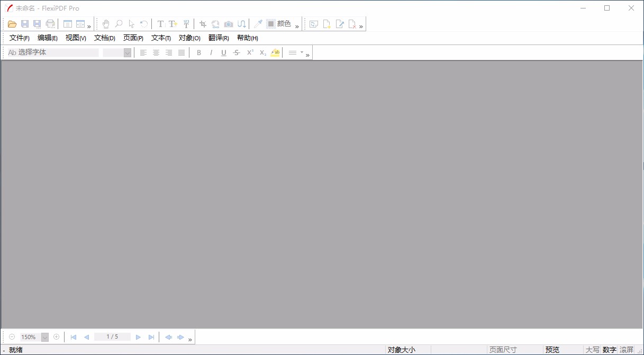This screenshot has height=355, width=644.
Task: Click the delete page icon with red X
Action: [x=352, y=24]
